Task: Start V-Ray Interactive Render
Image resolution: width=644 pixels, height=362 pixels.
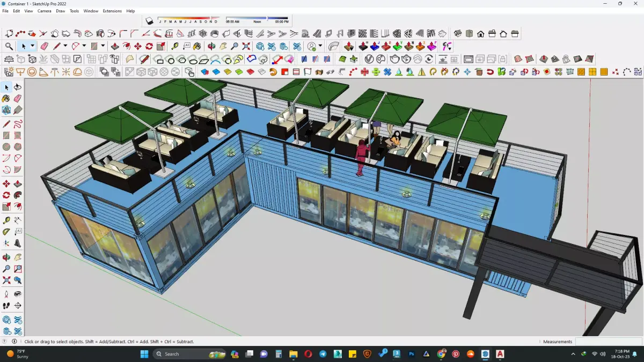Action: 406,59
